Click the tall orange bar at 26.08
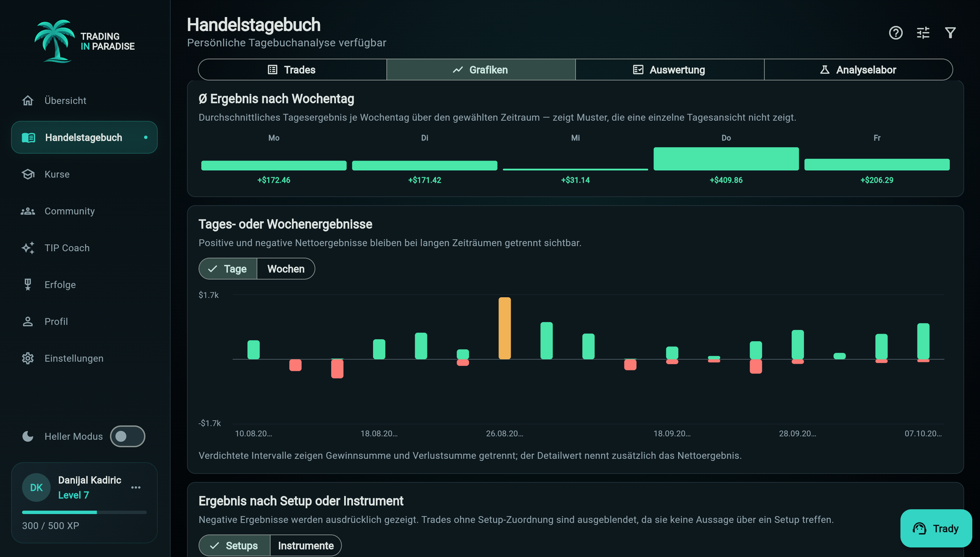The image size is (980, 557). point(505,328)
